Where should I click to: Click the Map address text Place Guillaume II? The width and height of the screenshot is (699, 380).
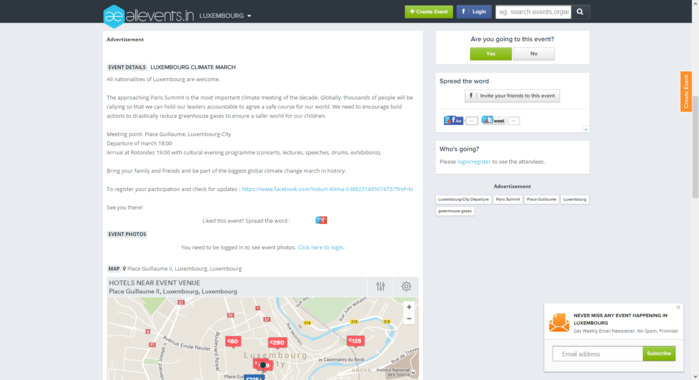tap(185, 269)
